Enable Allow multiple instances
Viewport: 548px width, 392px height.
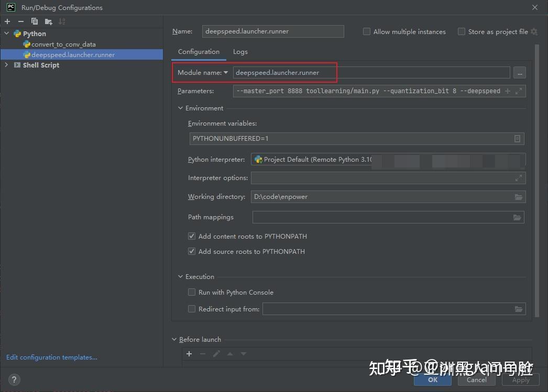coord(366,31)
